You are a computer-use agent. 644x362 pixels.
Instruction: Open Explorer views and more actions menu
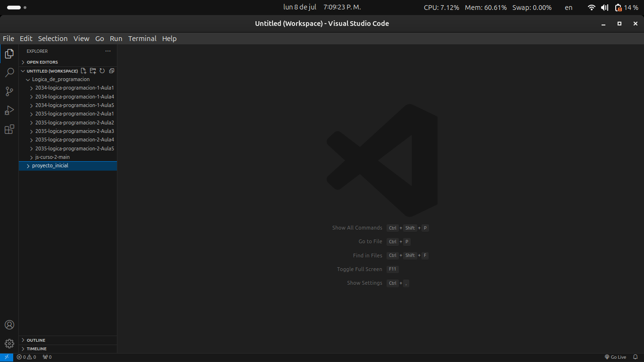click(x=108, y=51)
